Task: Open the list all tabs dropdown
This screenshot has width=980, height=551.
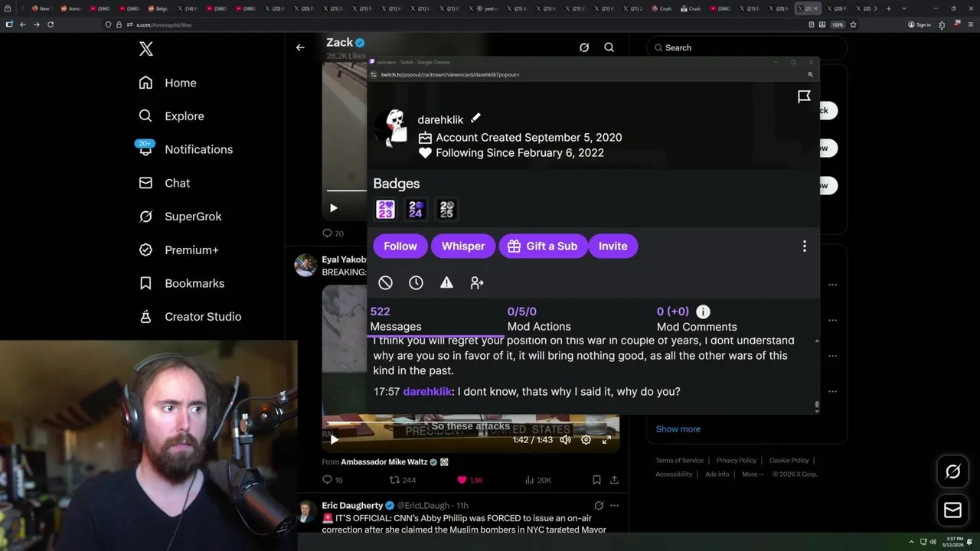Action: pyautogui.click(x=904, y=8)
